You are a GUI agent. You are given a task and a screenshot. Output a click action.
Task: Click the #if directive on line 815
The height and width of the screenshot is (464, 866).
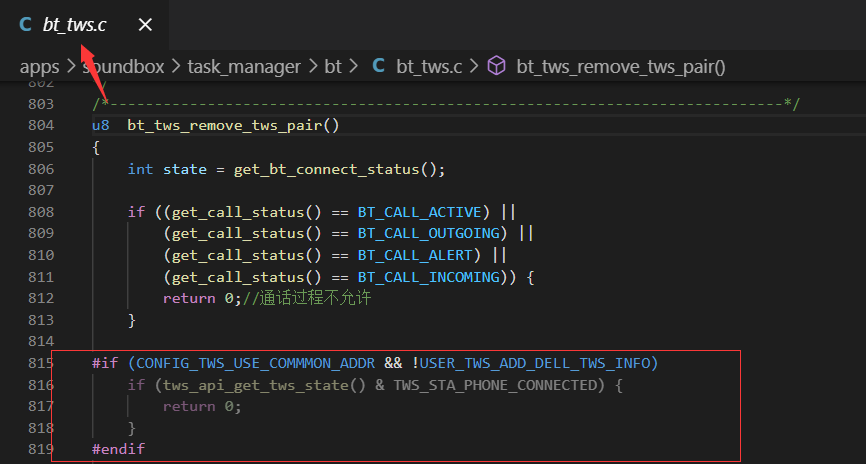coord(105,363)
